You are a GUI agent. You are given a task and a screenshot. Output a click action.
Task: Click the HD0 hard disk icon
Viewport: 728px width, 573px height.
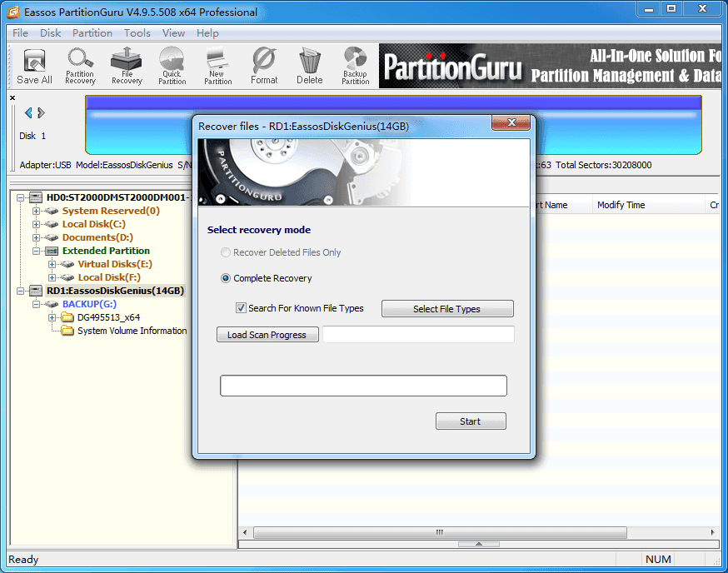(36, 197)
